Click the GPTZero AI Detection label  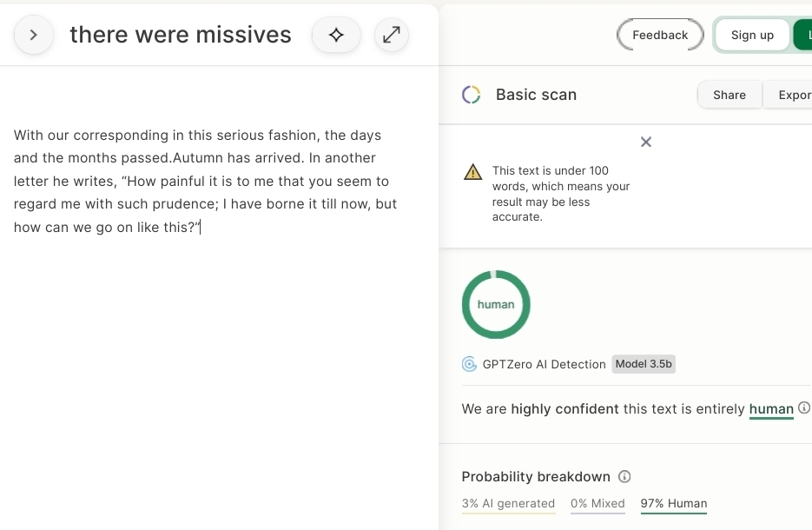coord(544,364)
